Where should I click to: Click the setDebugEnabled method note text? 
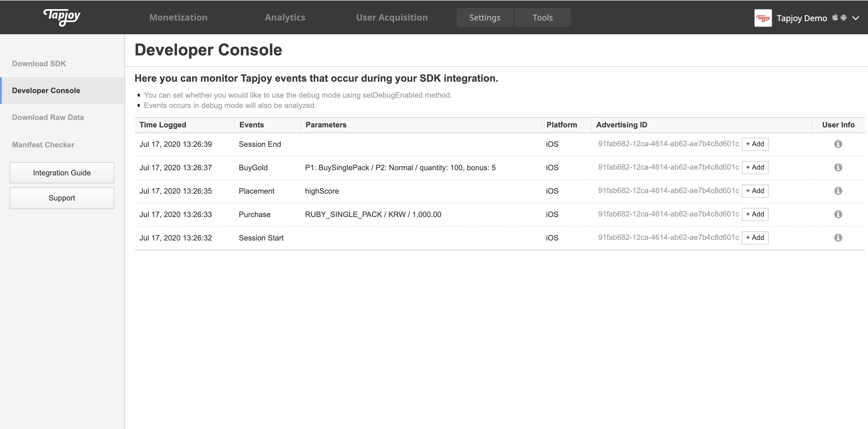[298, 95]
